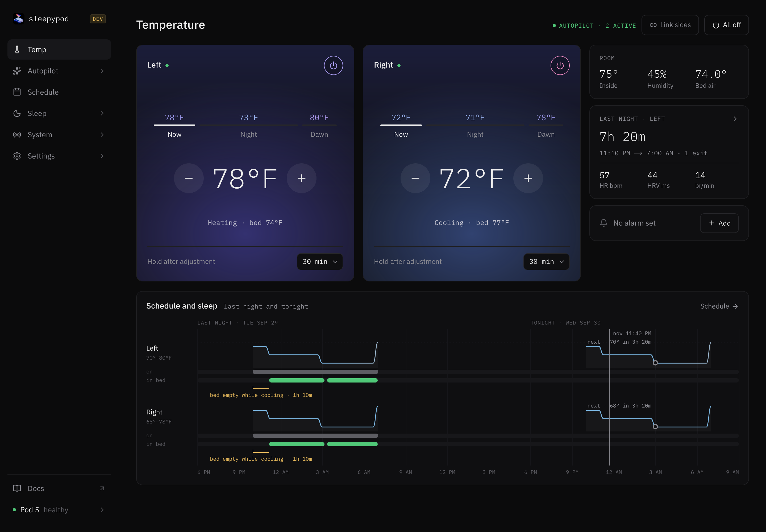Click the Settings gear icon

[17, 156]
